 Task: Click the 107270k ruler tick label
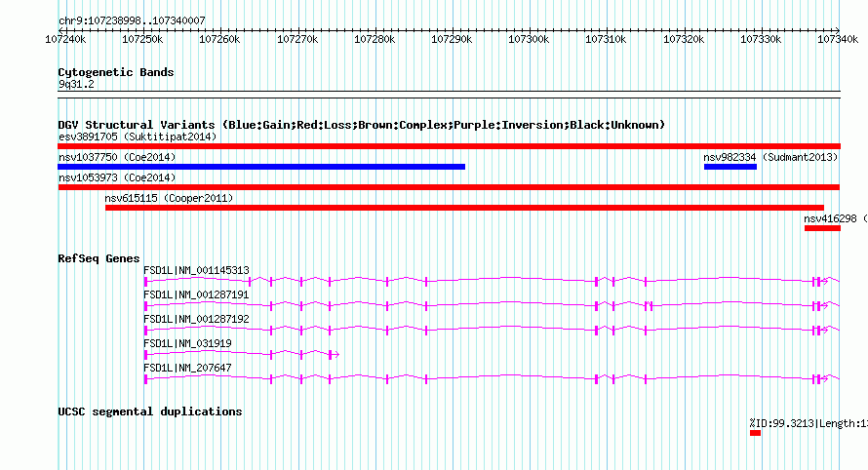(297, 39)
